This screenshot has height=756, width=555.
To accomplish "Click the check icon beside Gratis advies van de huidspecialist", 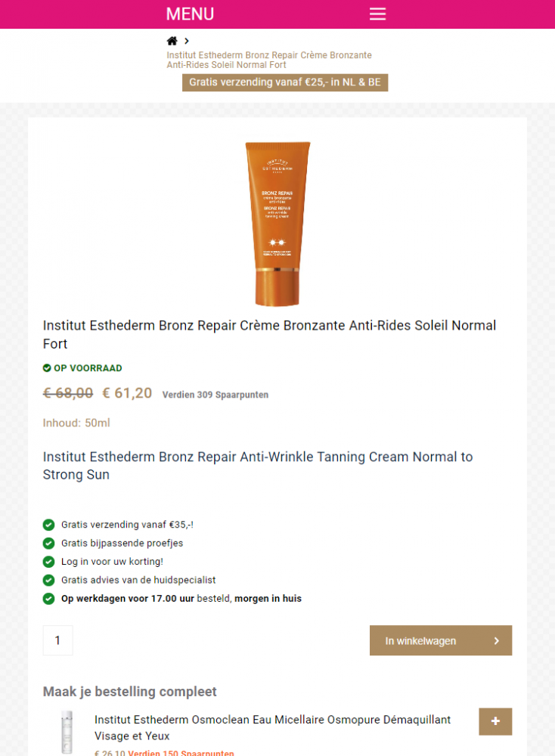I will click(x=48, y=580).
